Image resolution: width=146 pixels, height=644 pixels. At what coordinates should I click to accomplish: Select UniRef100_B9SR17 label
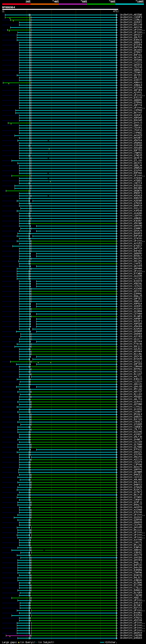tap(131, 256)
